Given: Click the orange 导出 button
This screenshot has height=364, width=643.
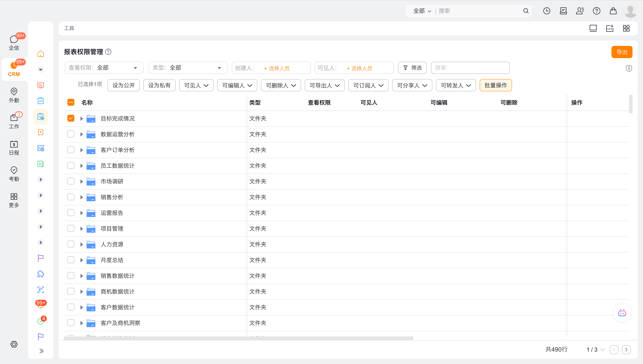Looking at the screenshot, I should tap(622, 52).
